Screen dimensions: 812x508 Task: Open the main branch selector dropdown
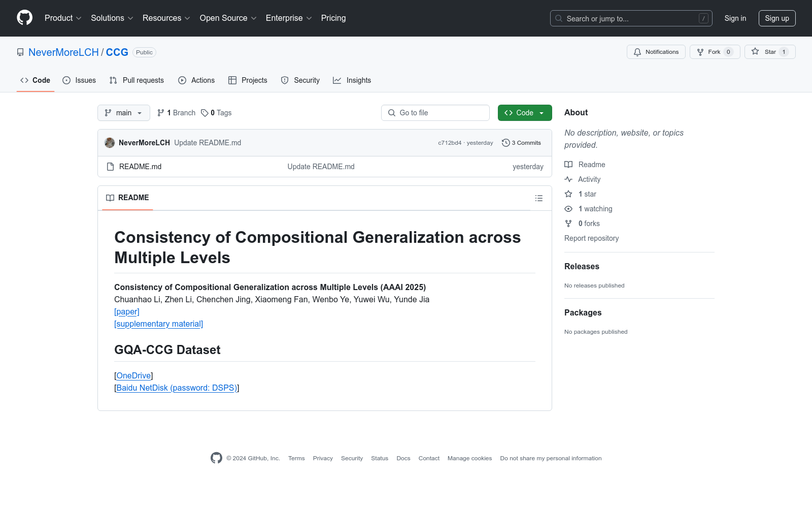124,113
